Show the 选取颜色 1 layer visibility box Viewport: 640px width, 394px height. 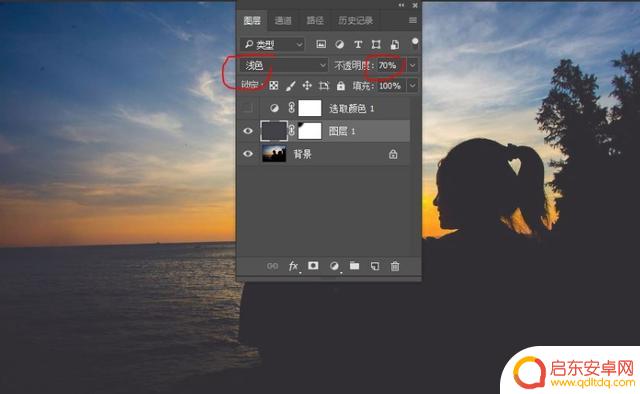(x=248, y=108)
